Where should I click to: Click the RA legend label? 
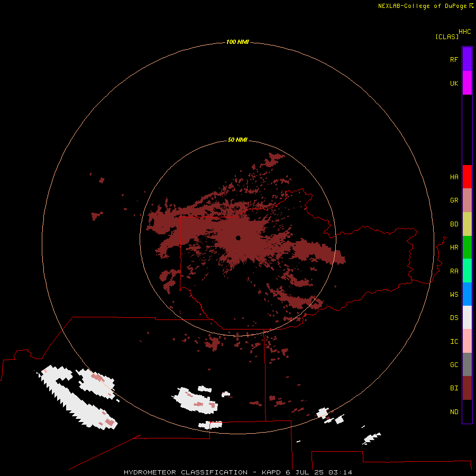(454, 271)
